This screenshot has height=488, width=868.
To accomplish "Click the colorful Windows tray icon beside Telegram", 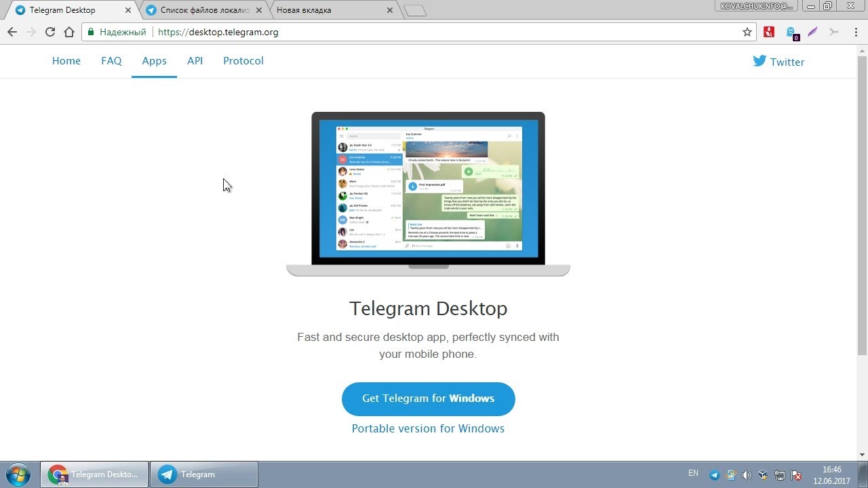I will pyautogui.click(x=730, y=475).
